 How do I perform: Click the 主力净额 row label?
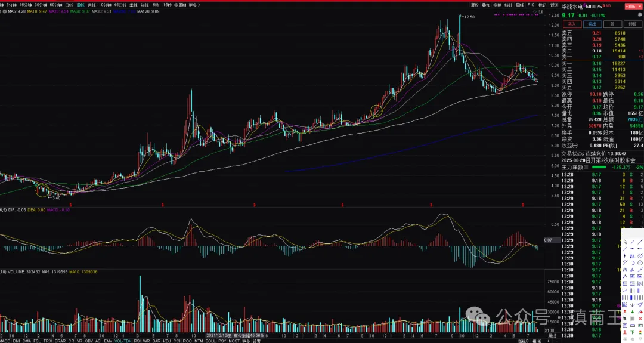572,167
